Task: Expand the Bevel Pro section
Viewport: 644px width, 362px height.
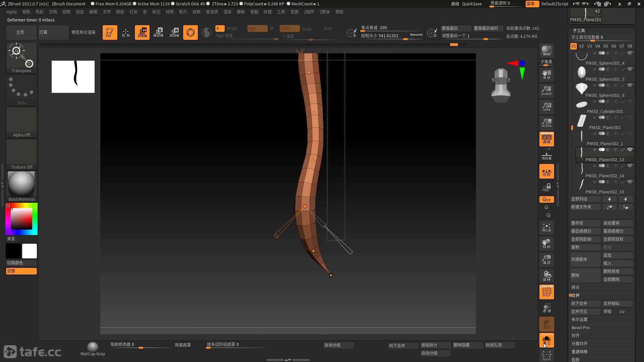Action: 580,327
